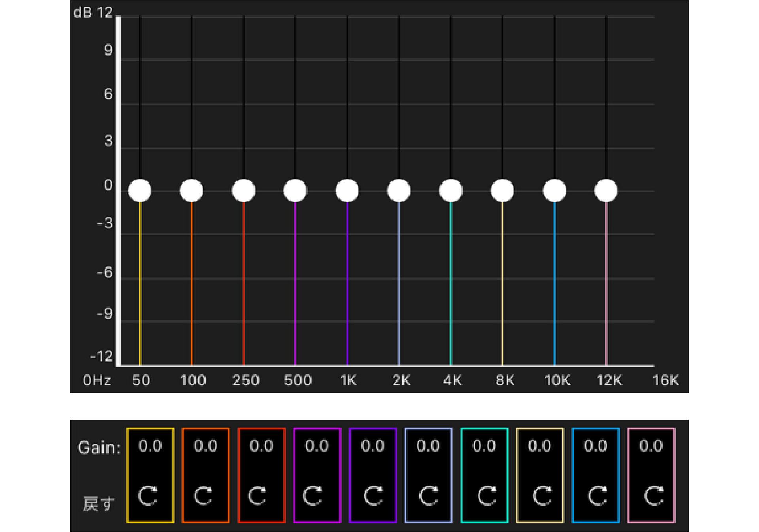Viewport: 759px width, 532px height.
Task: Reset the red 250Hz band gain
Action: click(x=258, y=496)
